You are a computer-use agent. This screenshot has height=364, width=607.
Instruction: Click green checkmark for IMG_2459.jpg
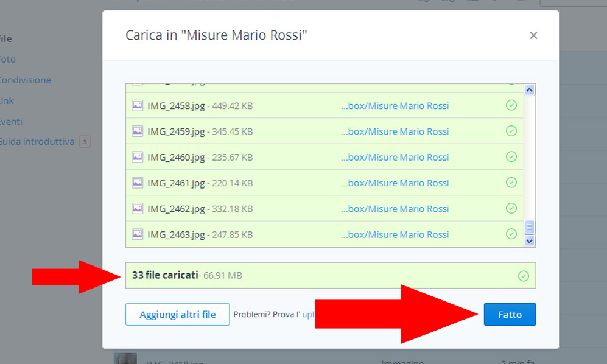pyautogui.click(x=511, y=131)
